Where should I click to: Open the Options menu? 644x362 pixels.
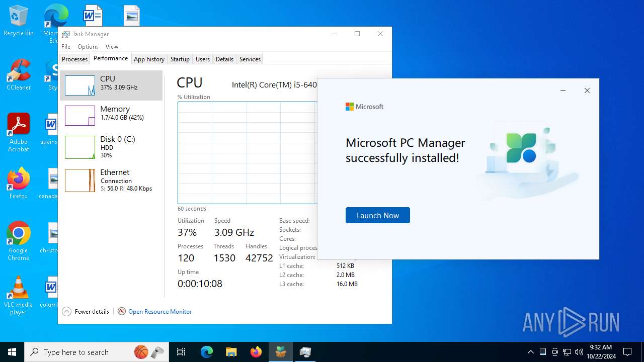(x=88, y=47)
